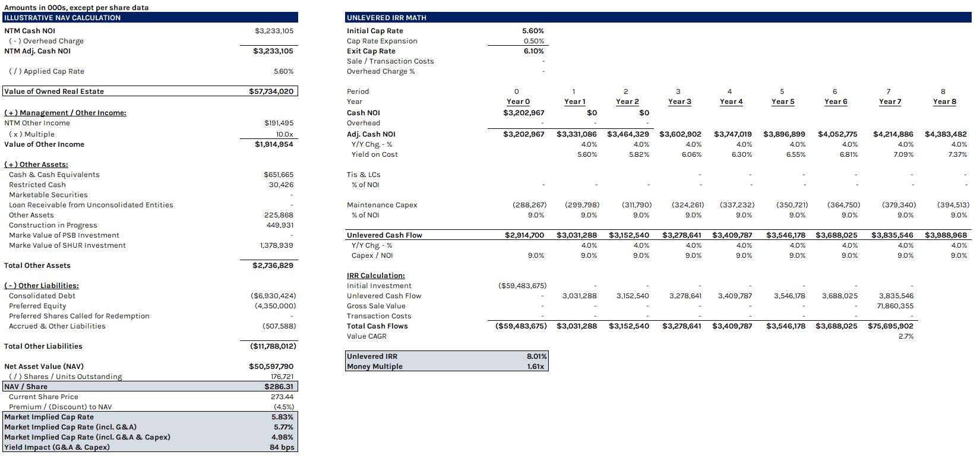Image resolution: width=980 pixels, height=458 pixels.
Task: Select the 'ILLUSTRATIVE NAV CALCULATION' header cell
Action: [150, 18]
